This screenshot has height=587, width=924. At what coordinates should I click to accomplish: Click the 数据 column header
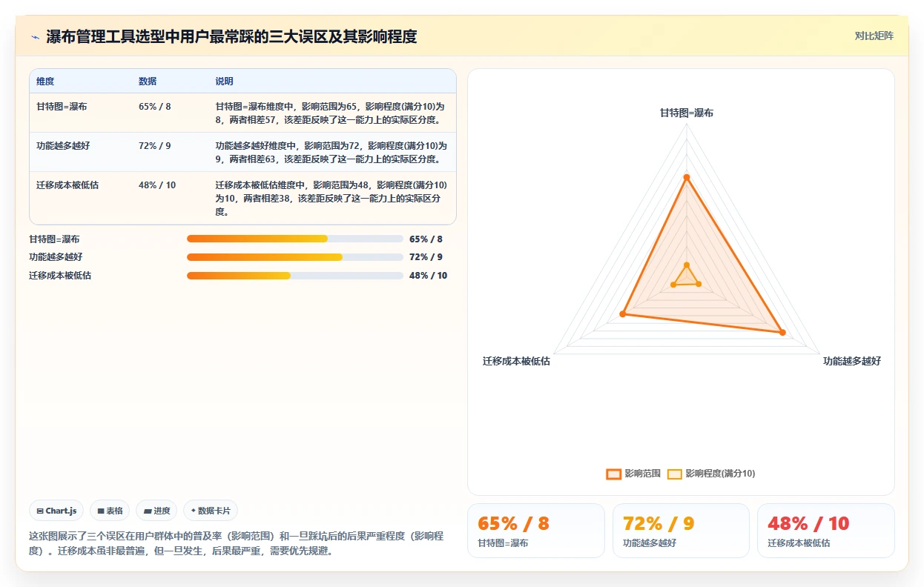coord(148,82)
